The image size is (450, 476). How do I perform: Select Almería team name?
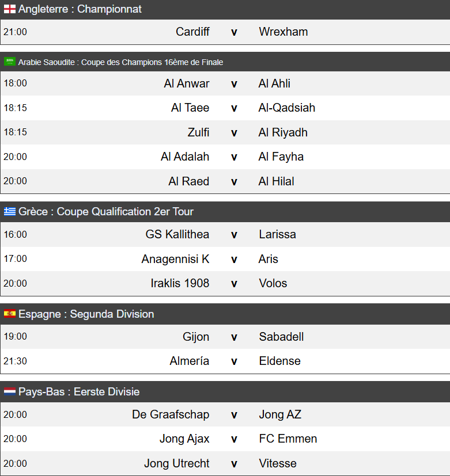190,361
